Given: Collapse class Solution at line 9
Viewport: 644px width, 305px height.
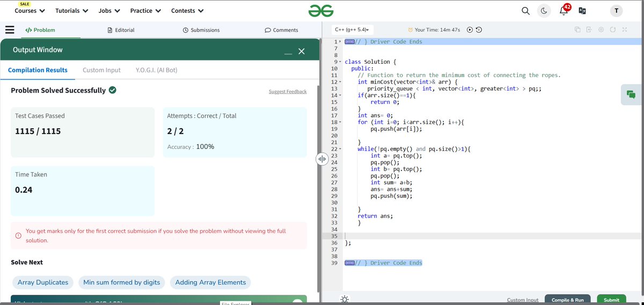Looking at the screenshot, I should 340,62.
